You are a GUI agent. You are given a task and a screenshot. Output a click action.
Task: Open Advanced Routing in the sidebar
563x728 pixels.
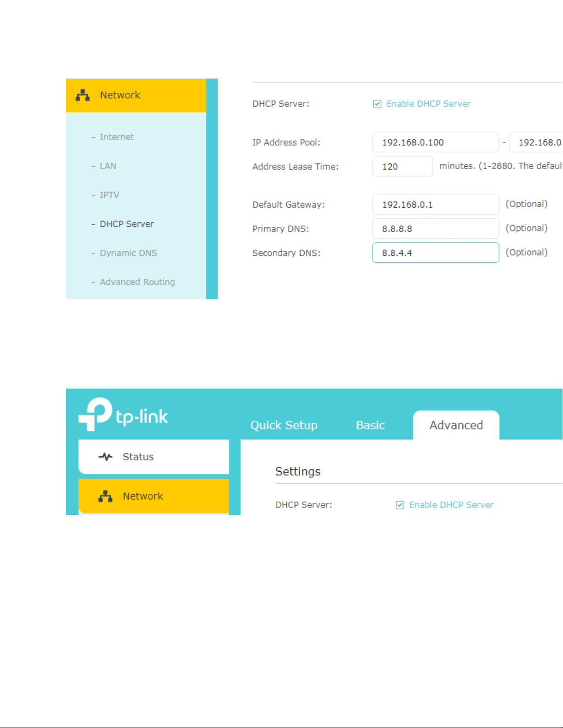click(x=137, y=282)
